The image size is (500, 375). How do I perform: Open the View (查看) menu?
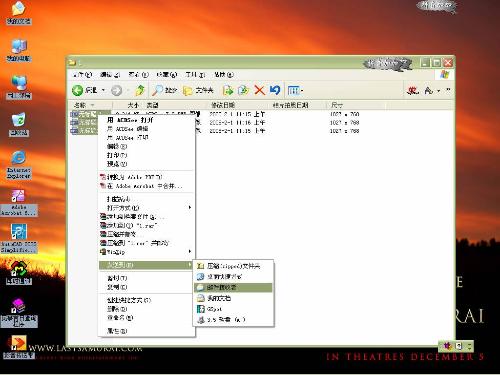[x=138, y=74]
